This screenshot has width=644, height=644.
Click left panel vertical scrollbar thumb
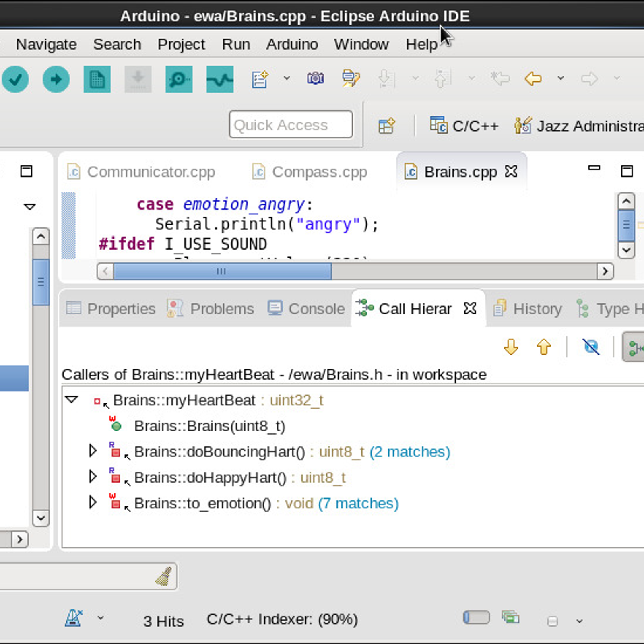[x=41, y=282]
